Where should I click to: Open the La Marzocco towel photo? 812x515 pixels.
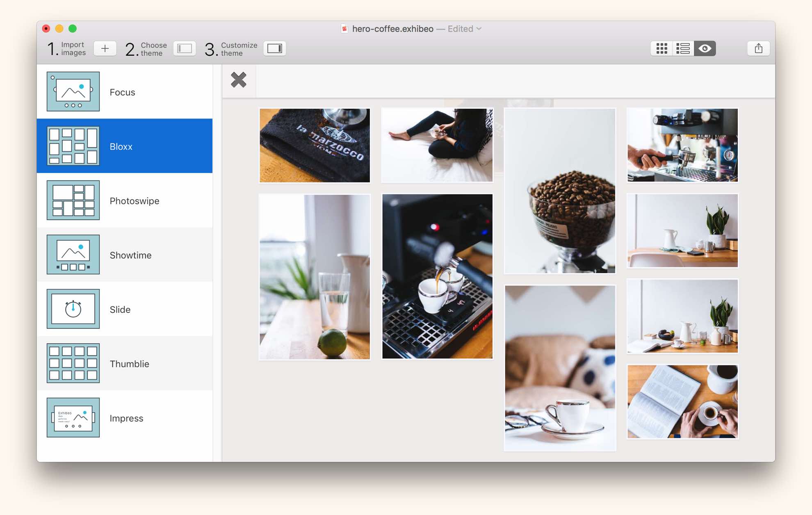[x=315, y=145]
